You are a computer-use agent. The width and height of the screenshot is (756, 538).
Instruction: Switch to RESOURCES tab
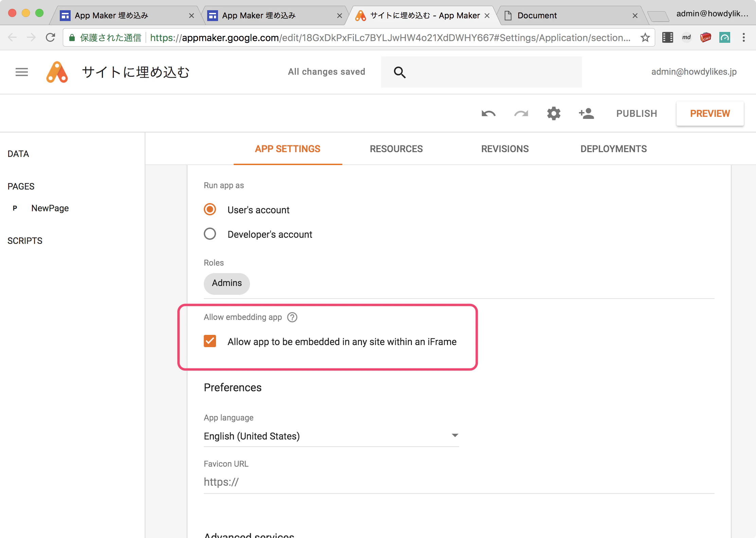coord(396,149)
